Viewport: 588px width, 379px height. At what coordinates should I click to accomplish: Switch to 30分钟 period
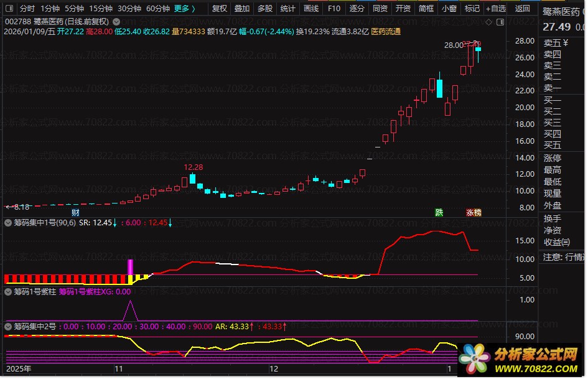pyautogui.click(x=129, y=8)
